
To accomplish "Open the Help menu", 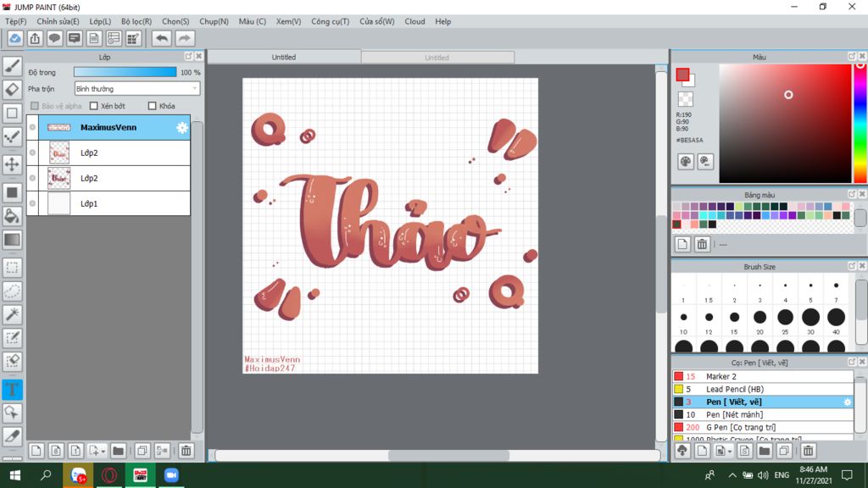I will click(x=442, y=21).
